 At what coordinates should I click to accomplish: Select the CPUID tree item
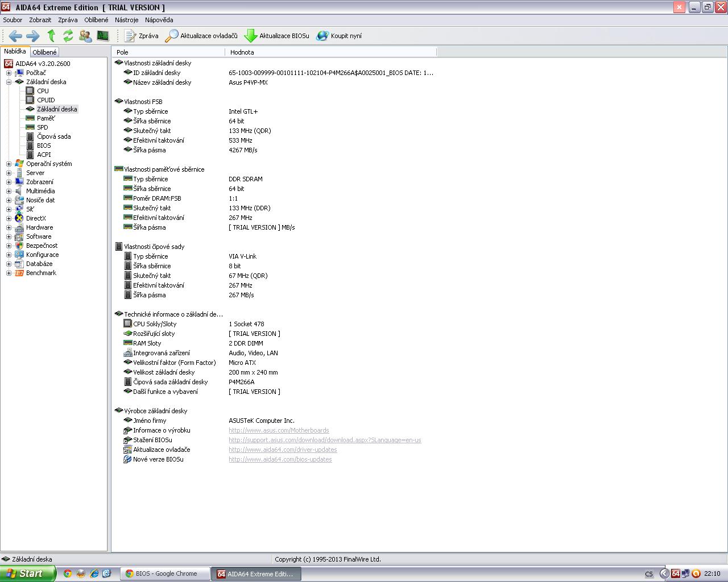pos(46,100)
